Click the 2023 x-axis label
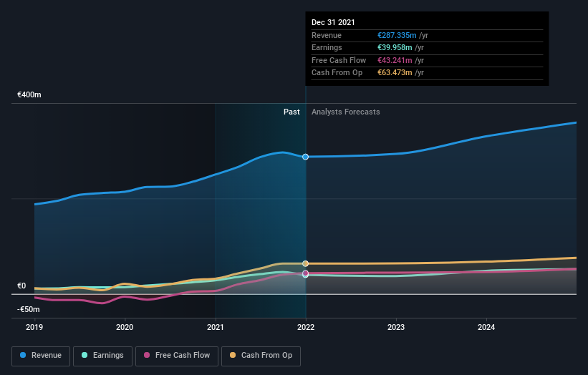Image resolution: width=588 pixels, height=375 pixels. coord(396,328)
